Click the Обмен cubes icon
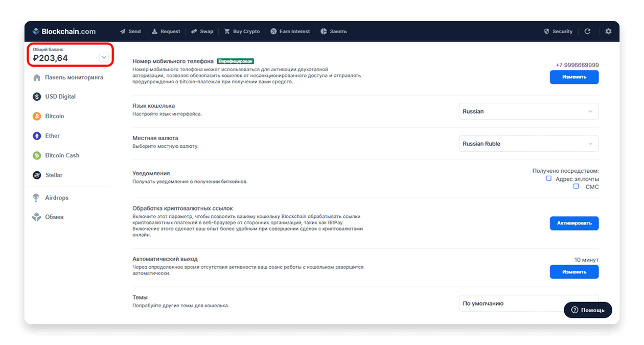Image resolution: width=644 pixels, height=345 pixels. pos(37,217)
